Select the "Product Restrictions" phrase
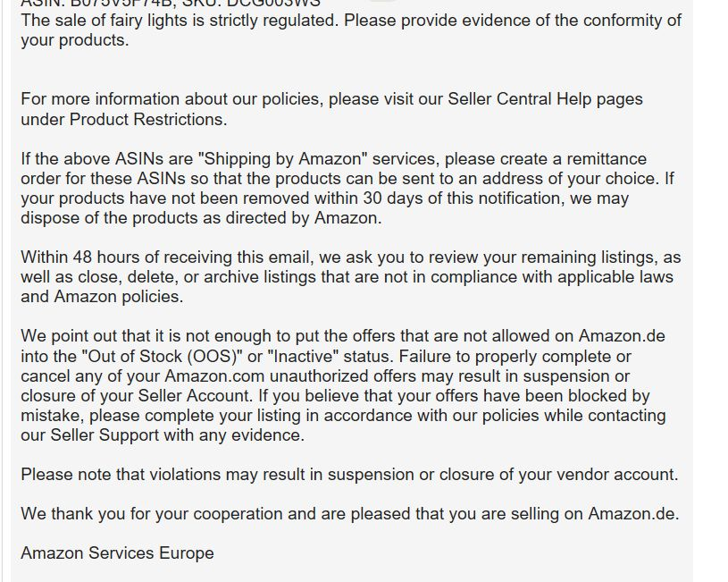The height and width of the screenshot is (582, 728). [146, 120]
